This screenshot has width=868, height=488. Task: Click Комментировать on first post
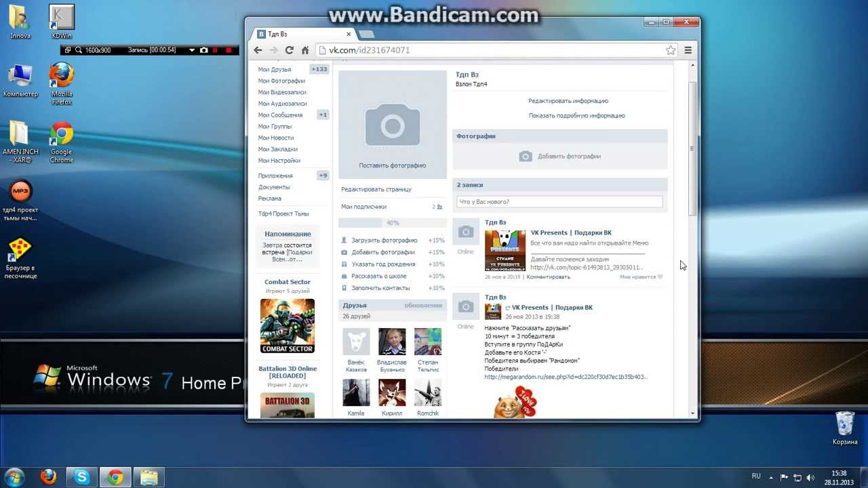pyautogui.click(x=549, y=277)
